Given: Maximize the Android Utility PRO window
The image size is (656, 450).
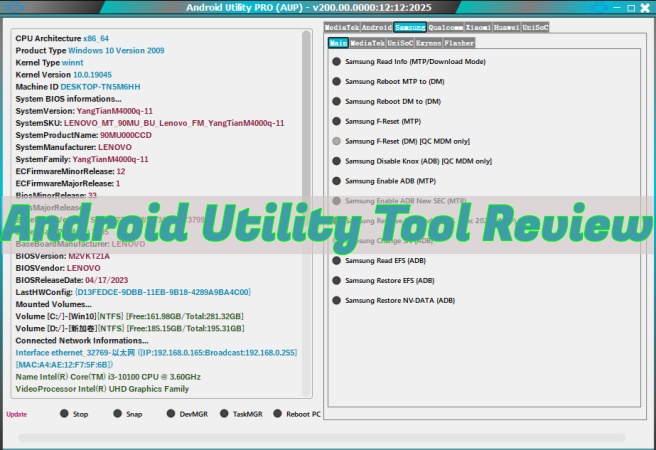Looking at the screenshot, I should (x=631, y=8).
